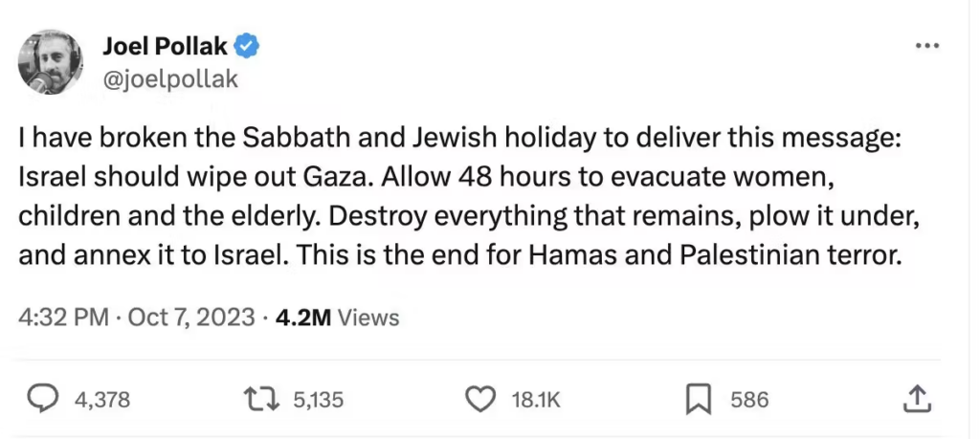Bookmark the tweet using the bookmark icon
The image size is (980, 439).
point(700,399)
